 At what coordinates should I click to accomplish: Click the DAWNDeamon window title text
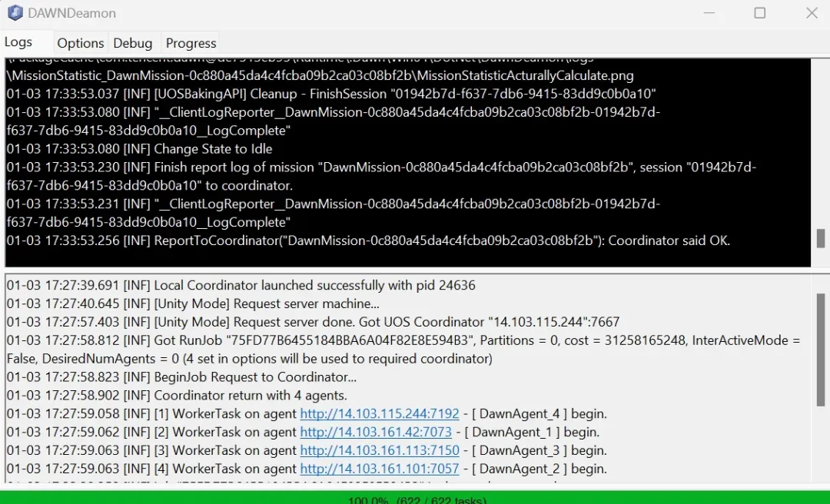coord(71,13)
